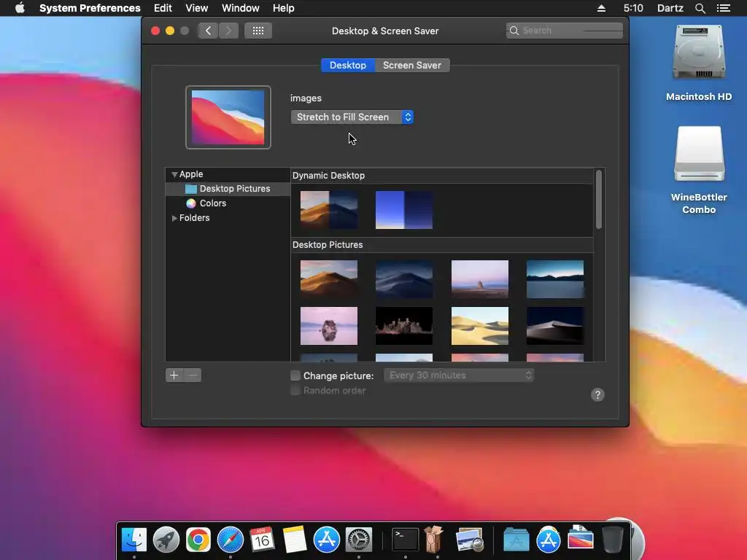Open the help question mark button
Viewport: 747px width, 560px height.
(597, 394)
